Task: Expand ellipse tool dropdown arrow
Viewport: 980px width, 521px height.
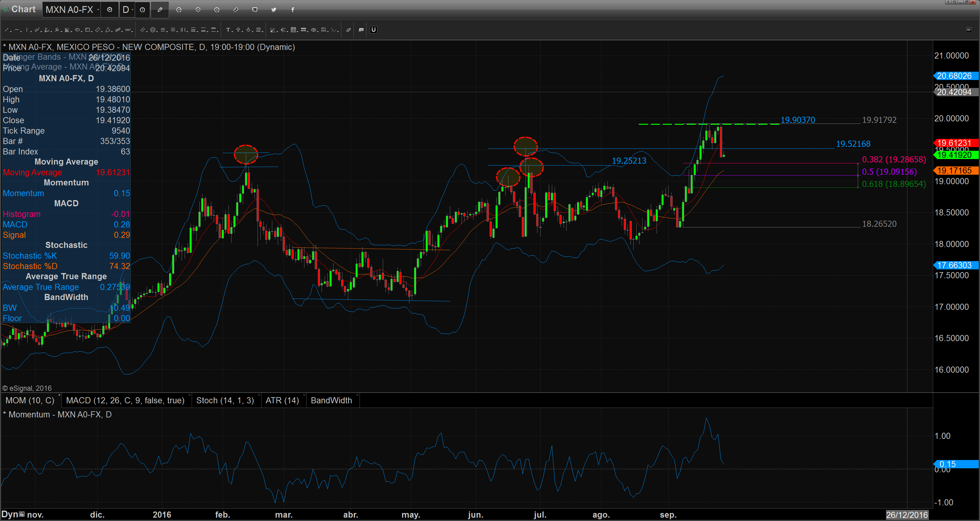Action: (x=82, y=32)
